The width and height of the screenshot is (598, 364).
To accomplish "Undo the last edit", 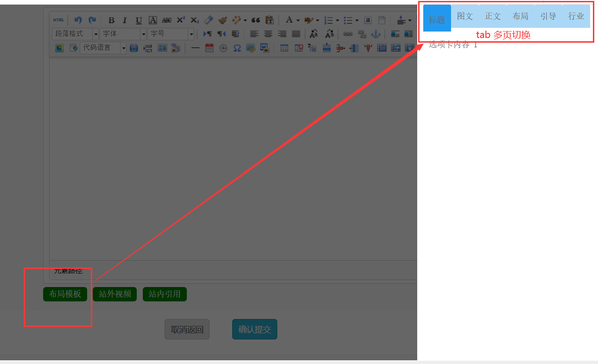I will (78, 20).
